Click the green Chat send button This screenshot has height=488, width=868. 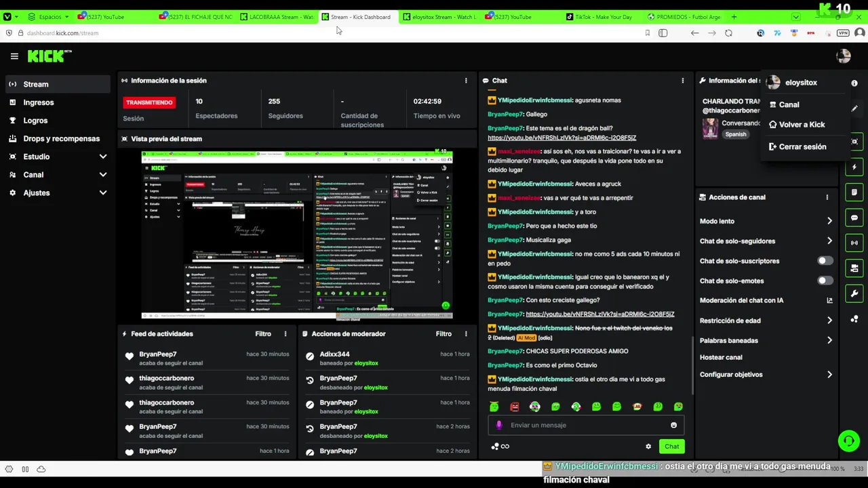pos(671,446)
